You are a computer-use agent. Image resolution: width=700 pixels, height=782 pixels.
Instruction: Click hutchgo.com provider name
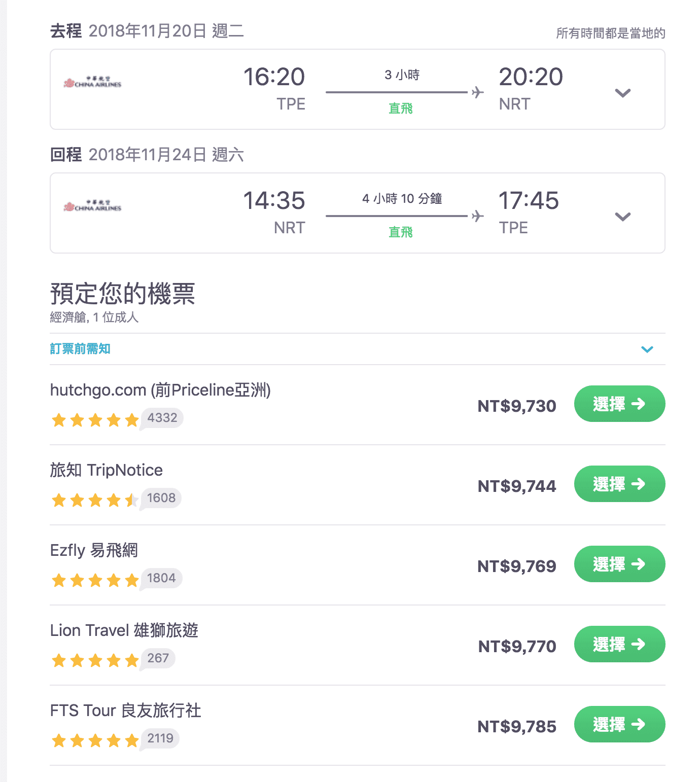coord(160,390)
